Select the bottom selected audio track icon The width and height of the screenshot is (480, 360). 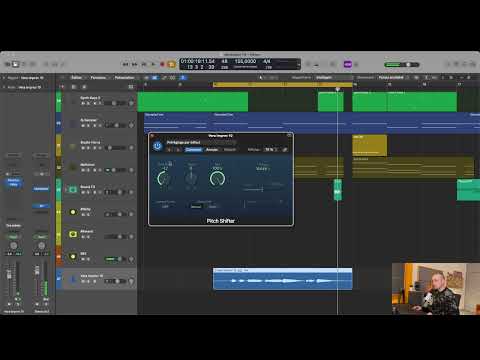(x=73, y=279)
